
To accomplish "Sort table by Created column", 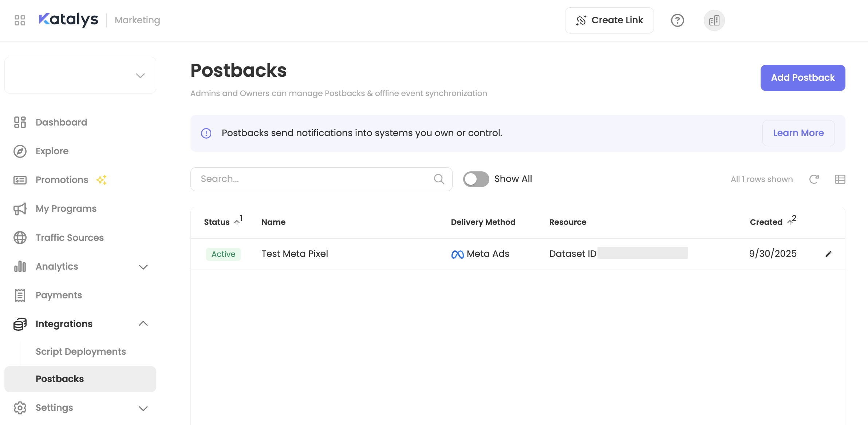I will 766,222.
